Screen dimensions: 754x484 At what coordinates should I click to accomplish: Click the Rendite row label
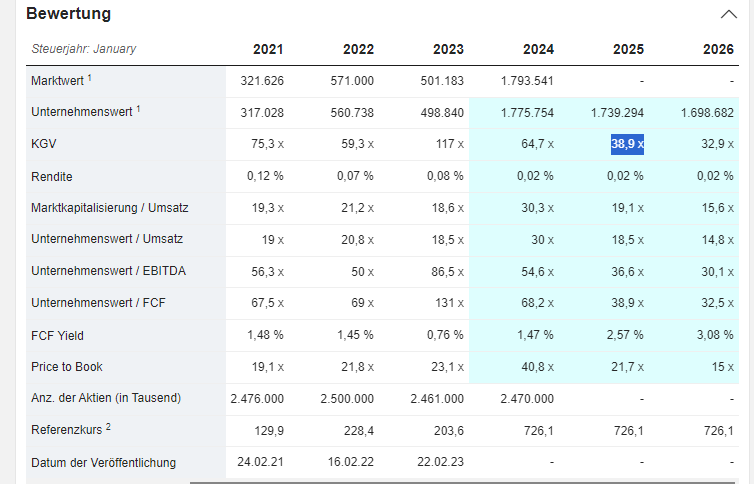pos(52,176)
